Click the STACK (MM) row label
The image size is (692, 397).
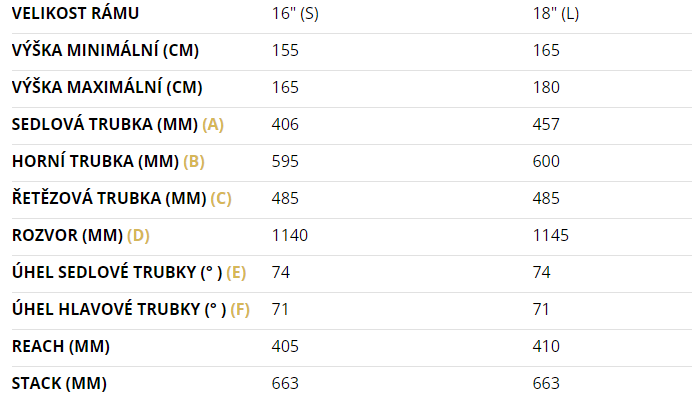pyautogui.click(x=59, y=384)
